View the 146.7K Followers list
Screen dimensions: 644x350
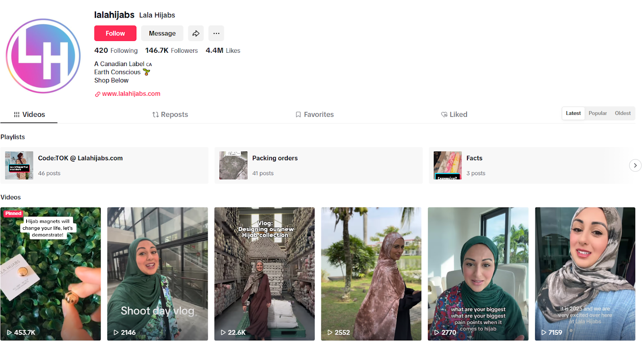(171, 50)
